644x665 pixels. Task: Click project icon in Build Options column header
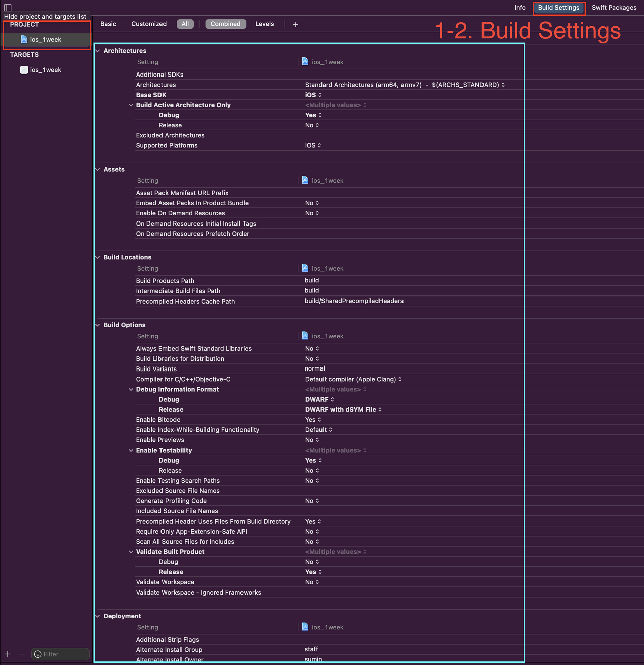(305, 336)
